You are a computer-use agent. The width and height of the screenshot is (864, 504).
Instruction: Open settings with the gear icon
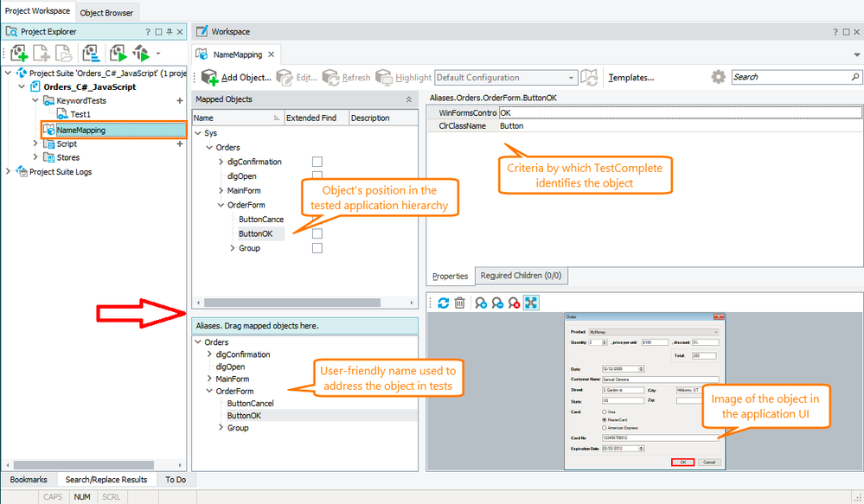[x=718, y=77]
